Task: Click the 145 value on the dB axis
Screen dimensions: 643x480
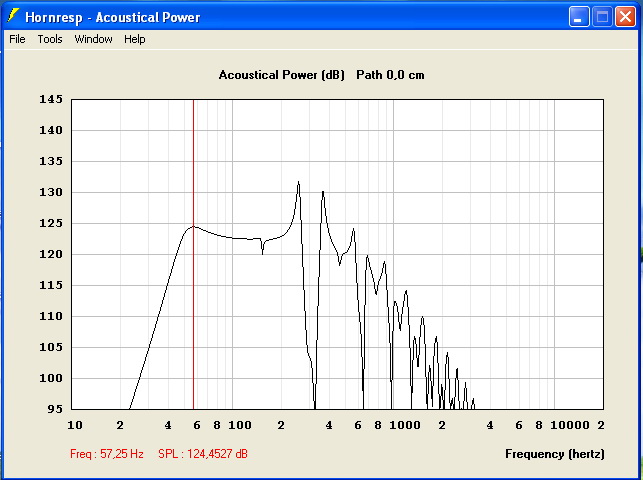Action: tap(51, 99)
